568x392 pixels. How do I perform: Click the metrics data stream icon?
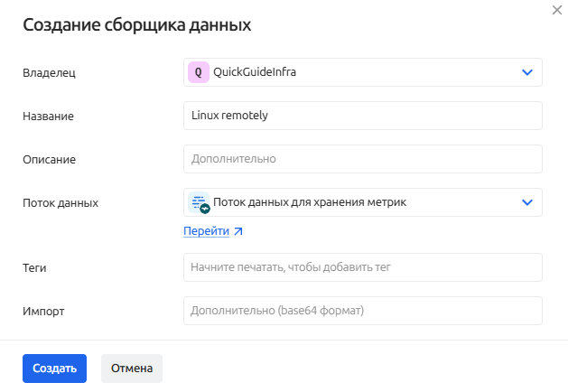(x=199, y=202)
